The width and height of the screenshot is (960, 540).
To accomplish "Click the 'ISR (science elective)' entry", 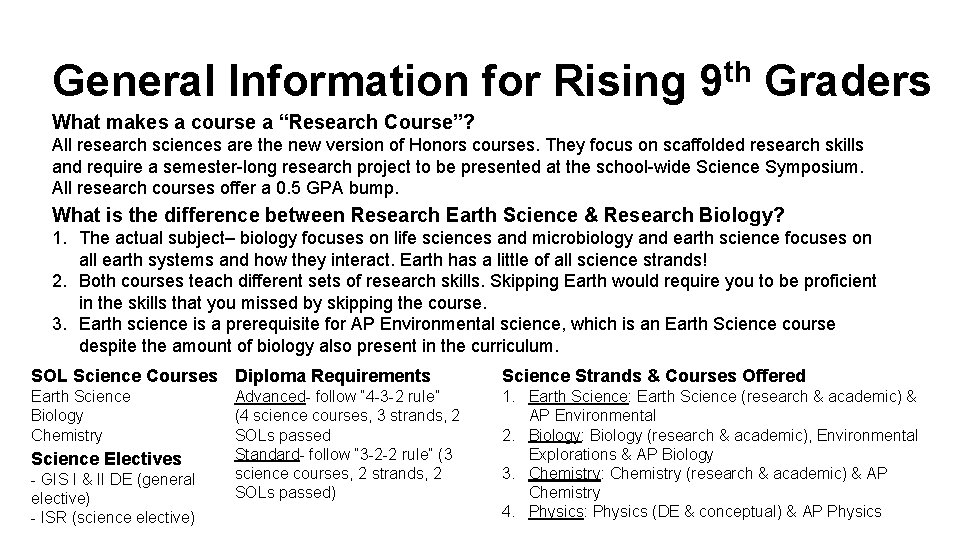I will click(113, 517).
